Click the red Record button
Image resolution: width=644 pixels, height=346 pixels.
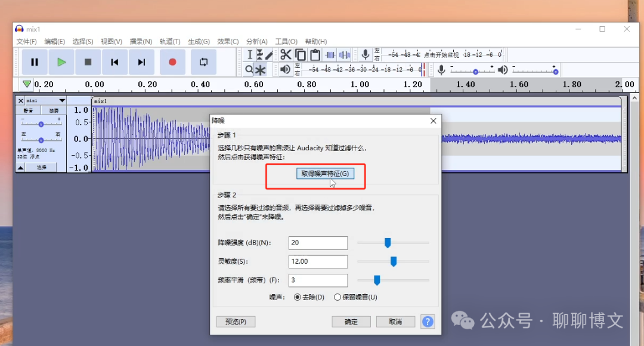click(x=172, y=62)
